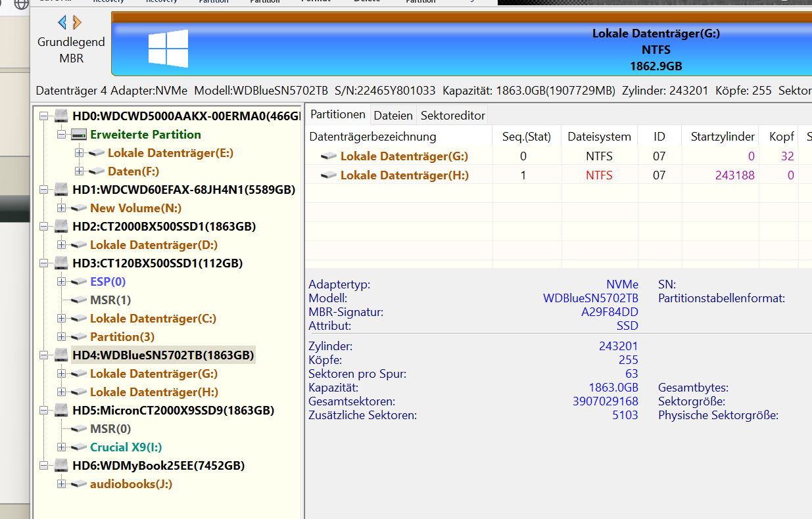Click the S/N:22465Y801033 text in disk info bar
812x519 pixels.
click(385, 91)
